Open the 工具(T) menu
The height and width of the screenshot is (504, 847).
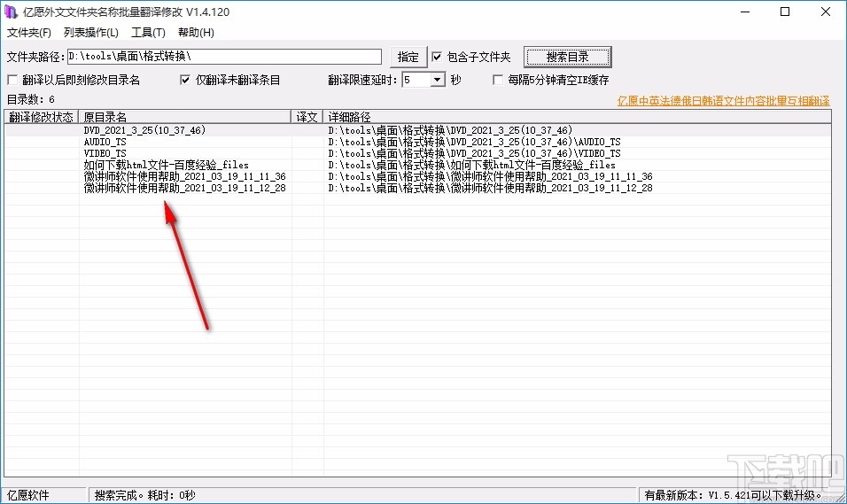click(148, 33)
